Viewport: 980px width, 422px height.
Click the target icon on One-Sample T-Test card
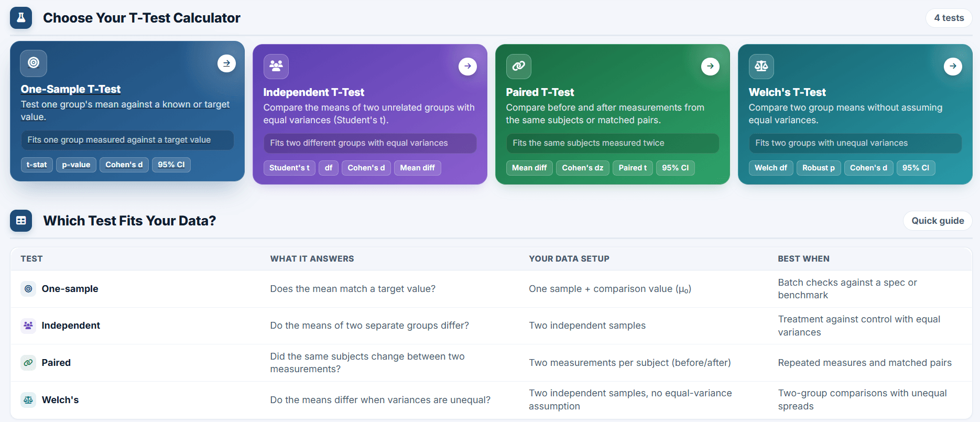click(34, 63)
